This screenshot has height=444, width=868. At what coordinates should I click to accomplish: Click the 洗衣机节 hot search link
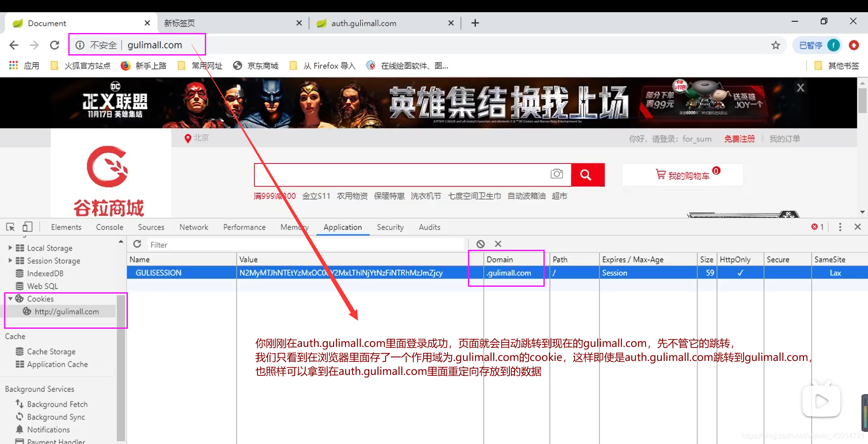[426, 196]
